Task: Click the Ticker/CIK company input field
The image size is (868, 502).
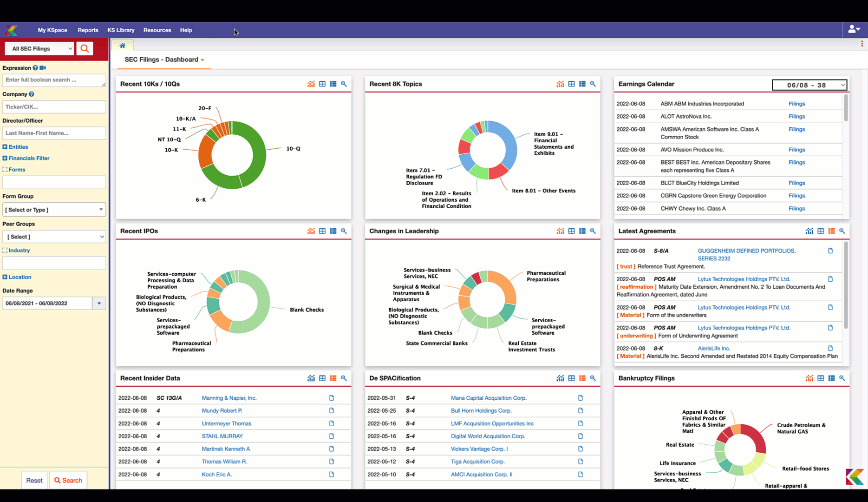Action: click(x=54, y=107)
